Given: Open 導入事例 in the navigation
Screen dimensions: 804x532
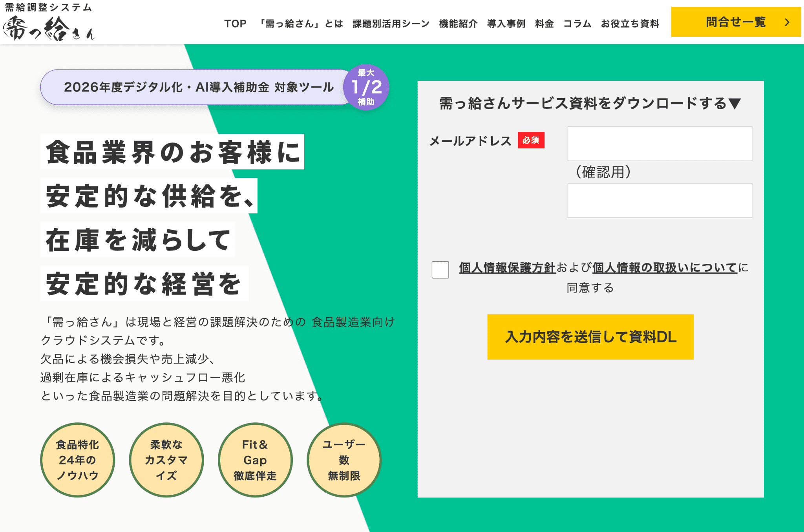Looking at the screenshot, I should [506, 24].
